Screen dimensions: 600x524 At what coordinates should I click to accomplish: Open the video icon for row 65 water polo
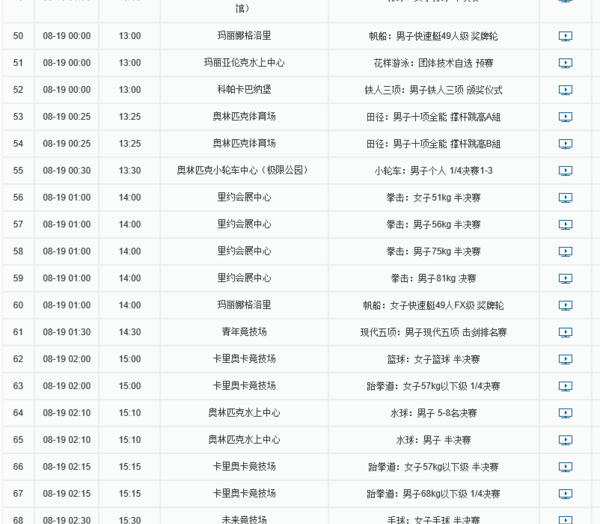565,440
